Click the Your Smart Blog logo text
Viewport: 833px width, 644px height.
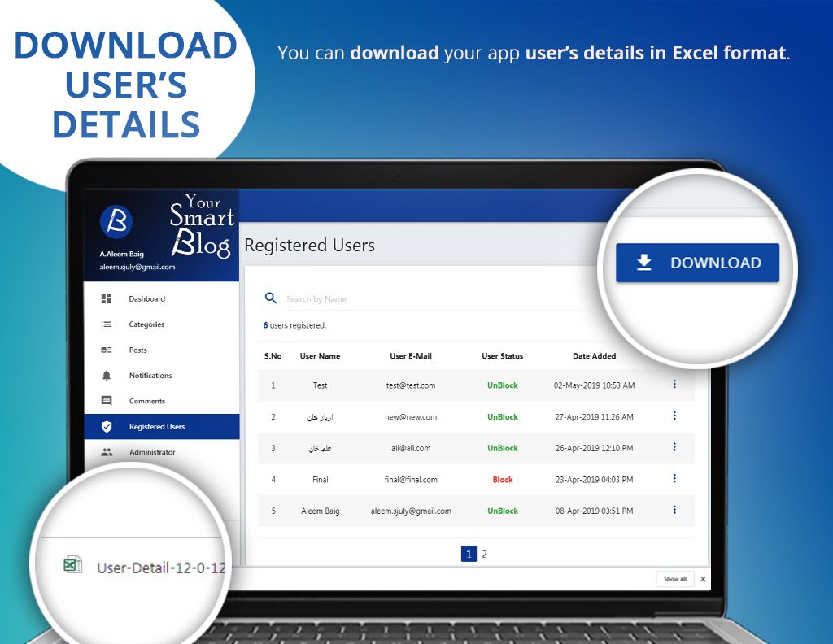(x=203, y=225)
